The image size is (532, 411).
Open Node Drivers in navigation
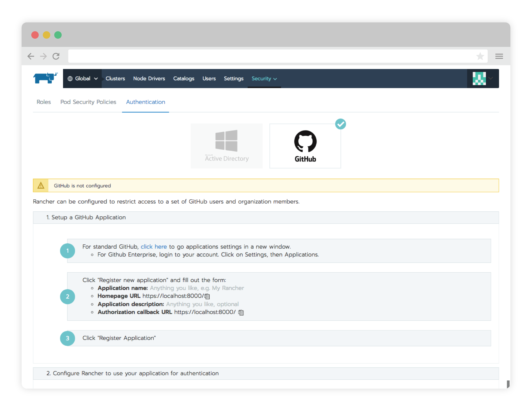(x=149, y=79)
